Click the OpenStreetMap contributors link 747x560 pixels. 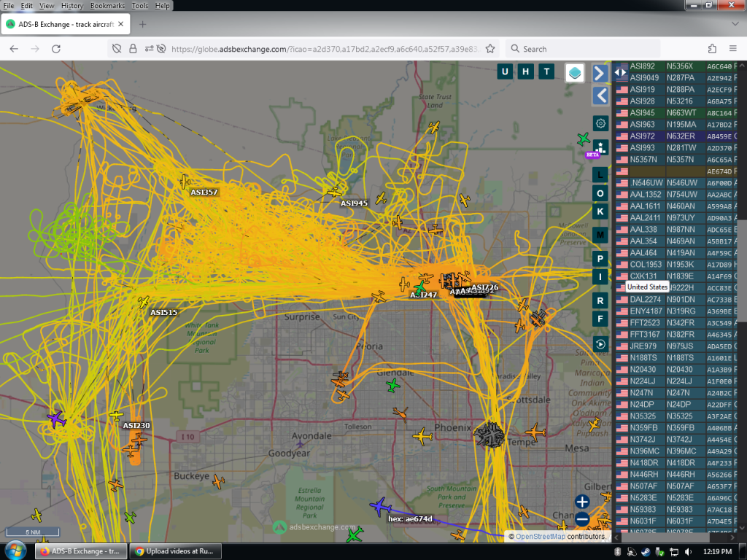click(x=541, y=537)
